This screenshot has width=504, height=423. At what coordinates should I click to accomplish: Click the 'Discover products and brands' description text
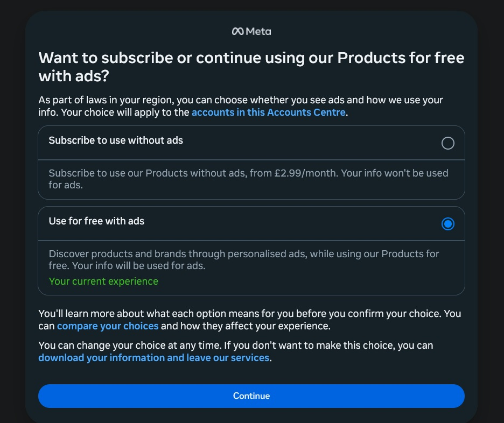tap(162, 253)
